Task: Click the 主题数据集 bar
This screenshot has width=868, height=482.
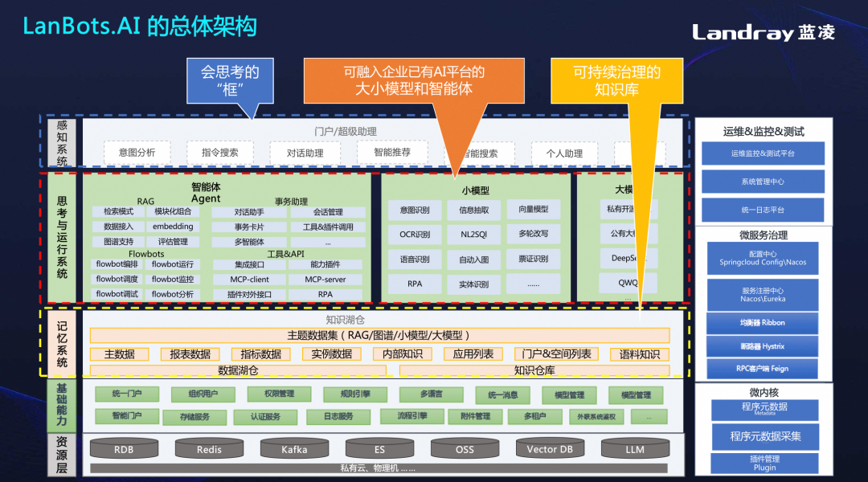Action: (x=379, y=335)
